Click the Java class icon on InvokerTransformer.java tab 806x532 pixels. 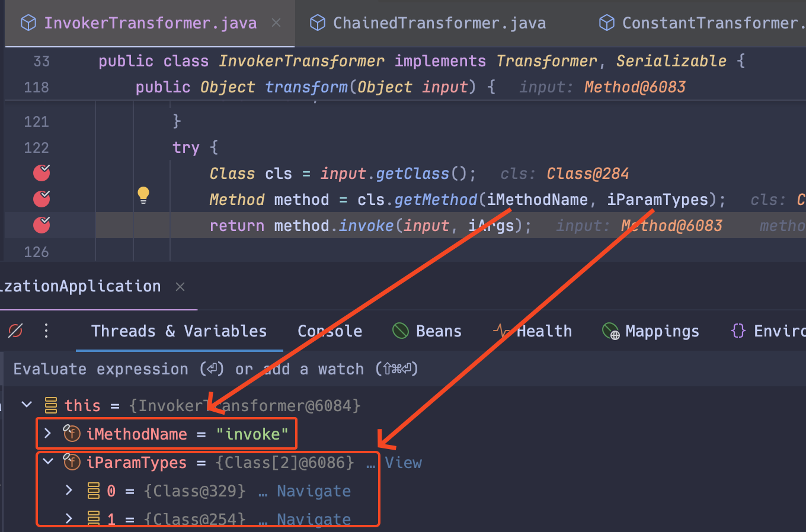(28, 23)
